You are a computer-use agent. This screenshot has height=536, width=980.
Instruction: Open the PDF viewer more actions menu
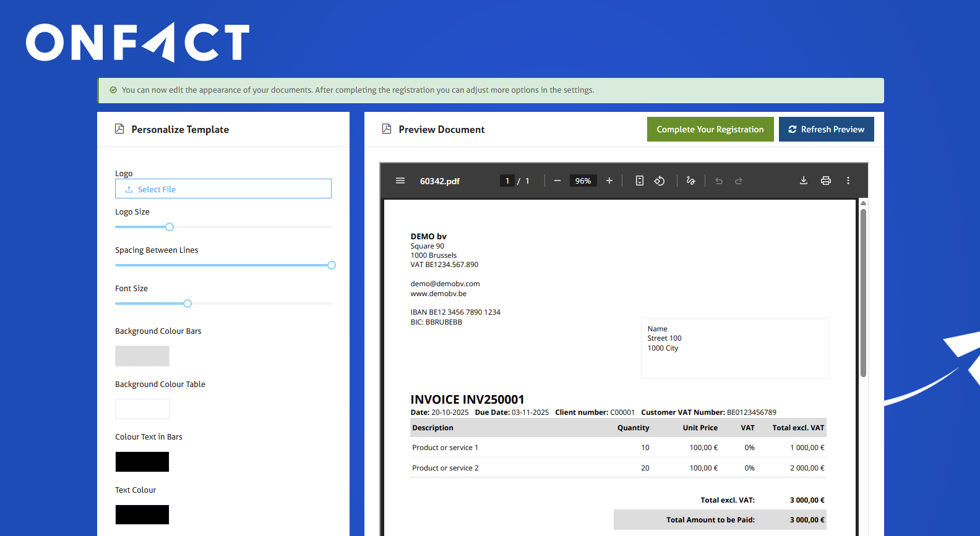click(848, 181)
